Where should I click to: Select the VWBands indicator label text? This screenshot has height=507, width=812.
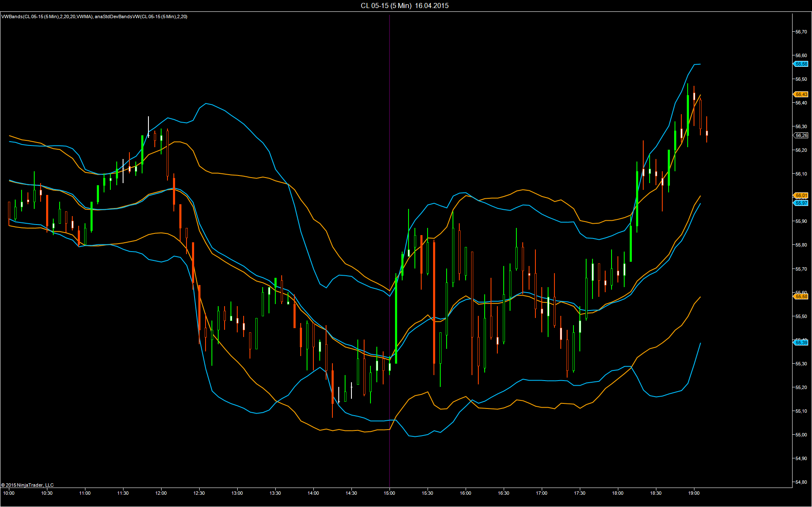point(47,16)
